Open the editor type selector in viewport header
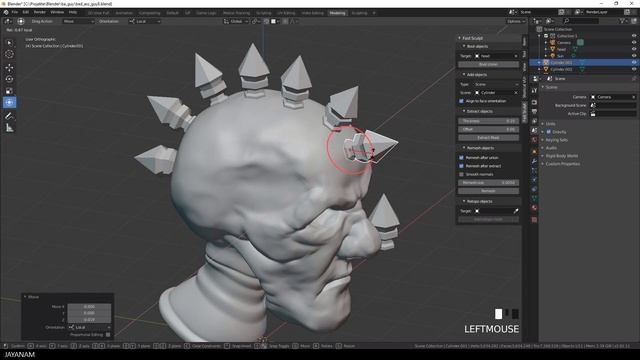This screenshot has height=360, width=640. pyautogui.click(x=8, y=21)
